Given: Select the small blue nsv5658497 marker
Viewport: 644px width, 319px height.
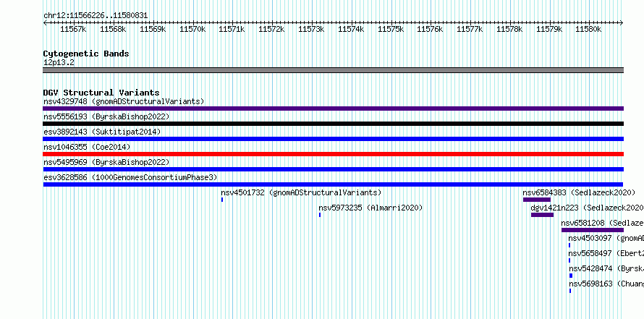Looking at the screenshot, I should coord(569,260).
